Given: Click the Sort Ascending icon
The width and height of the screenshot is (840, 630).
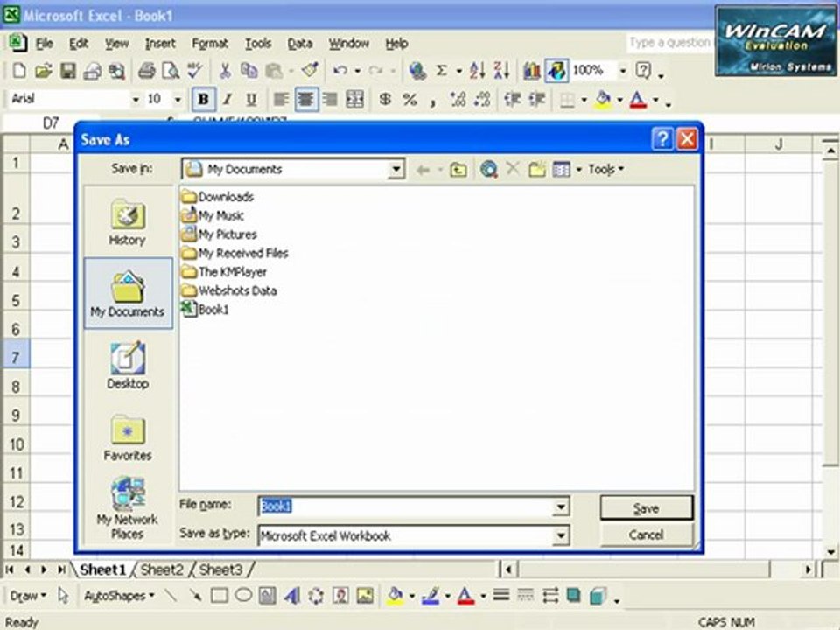Looking at the screenshot, I should click(477, 70).
